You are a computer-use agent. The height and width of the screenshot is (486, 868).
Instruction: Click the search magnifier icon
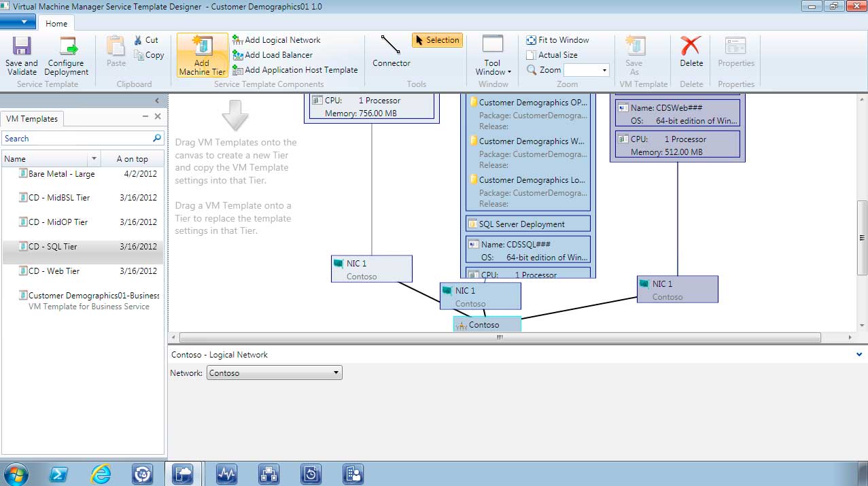(x=157, y=138)
